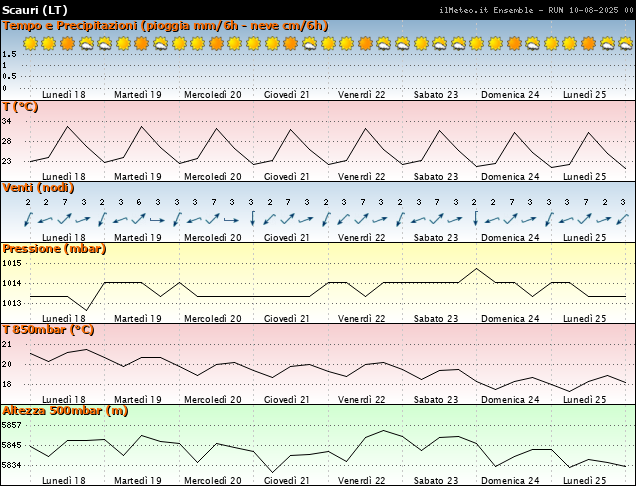The height and width of the screenshot is (486, 636).
Task: Click 'Sabato 23' label in the precipitation panel
Action: [436, 95]
